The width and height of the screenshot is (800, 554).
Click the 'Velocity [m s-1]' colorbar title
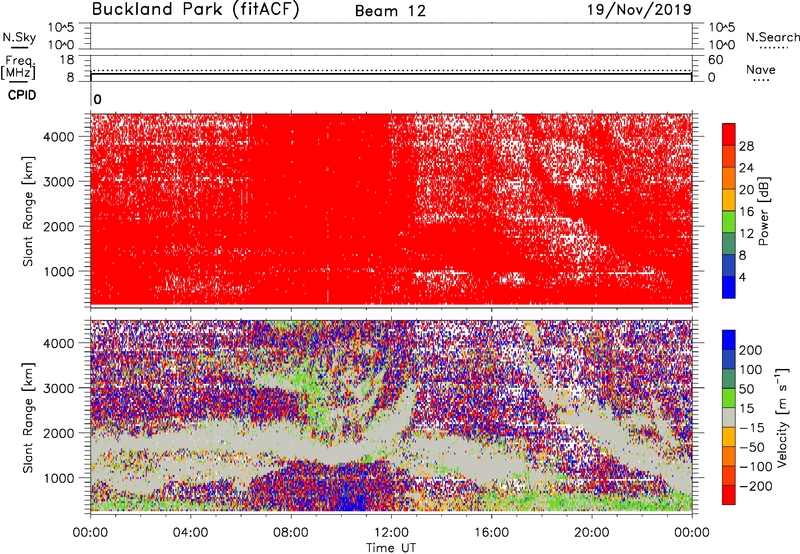(782, 417)
